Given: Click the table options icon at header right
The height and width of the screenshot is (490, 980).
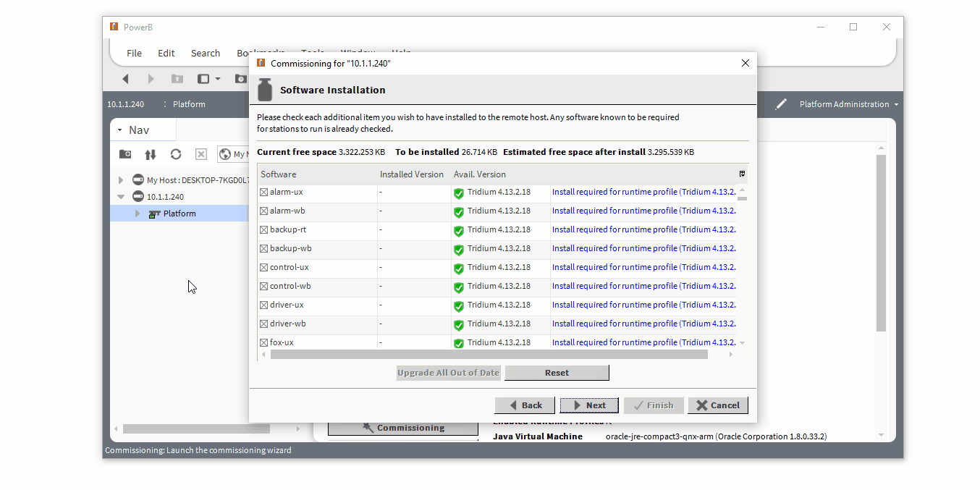Looking at the screenshot, I should (x=742, y=174).
